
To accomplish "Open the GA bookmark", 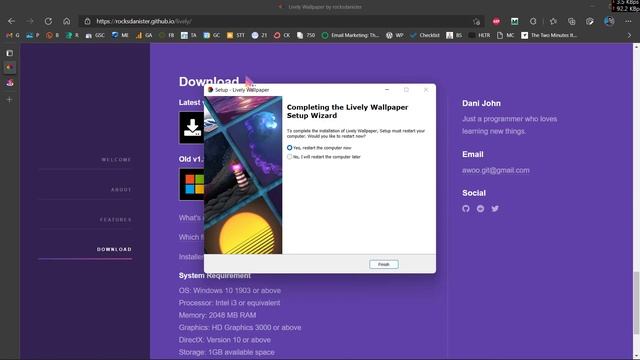I will 144,36.
